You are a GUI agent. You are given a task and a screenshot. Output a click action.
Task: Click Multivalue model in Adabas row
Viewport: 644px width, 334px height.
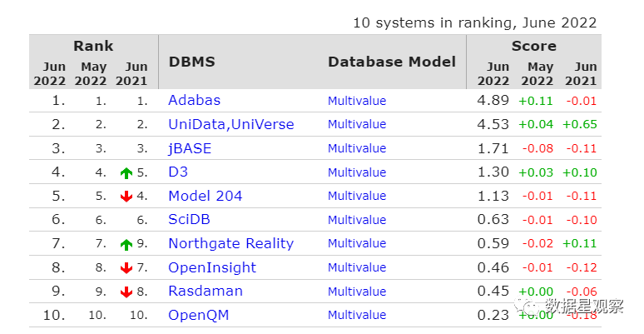[x=357, y=101]
